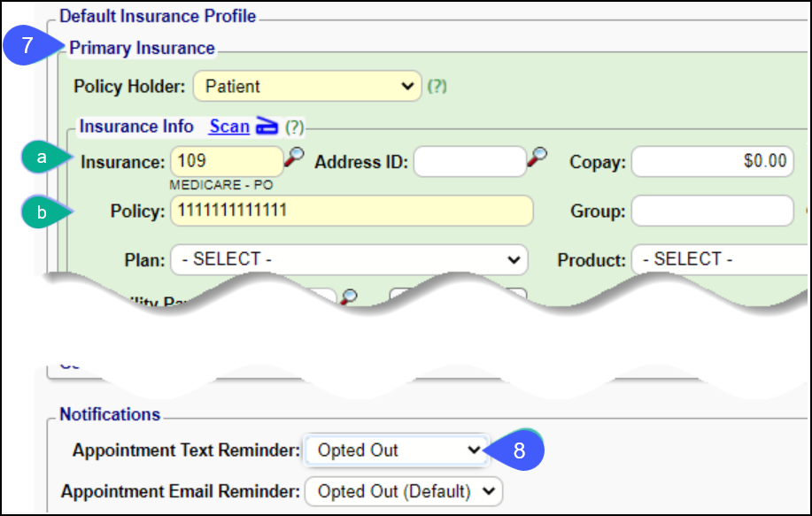Open the help (?) icon next to Scan
This screenshot has height=516, width=812.
click(x=294, y=127)
